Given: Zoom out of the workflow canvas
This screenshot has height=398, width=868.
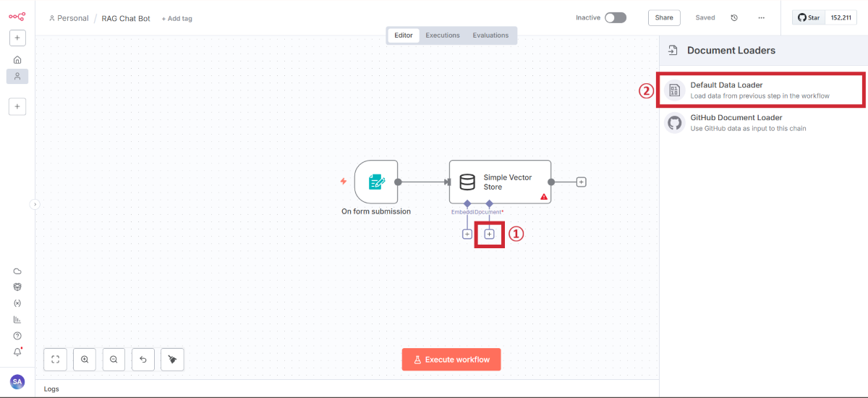Looking at the screenshot, I should click(x=114, y=359).
